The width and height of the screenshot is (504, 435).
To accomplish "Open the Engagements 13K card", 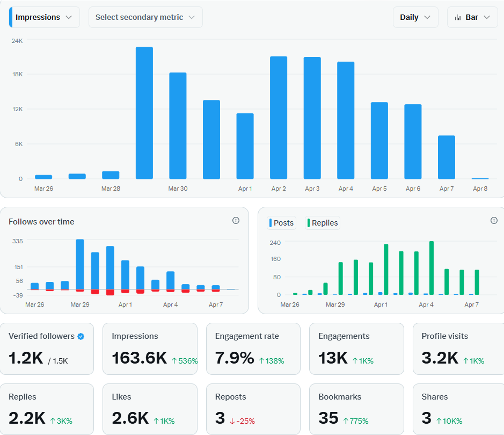I will [x=356, y=349].
